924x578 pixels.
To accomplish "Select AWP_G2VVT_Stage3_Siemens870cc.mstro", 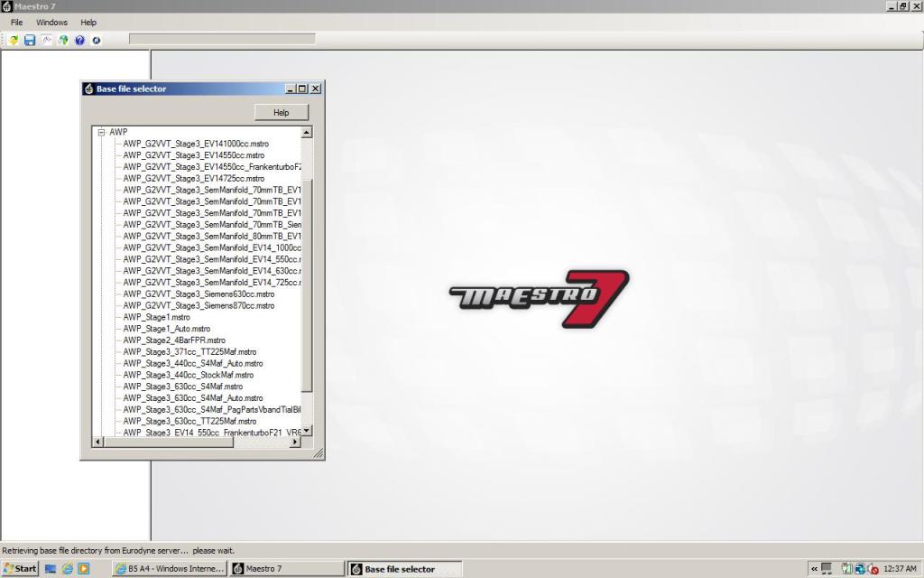I will pos(199,305).
